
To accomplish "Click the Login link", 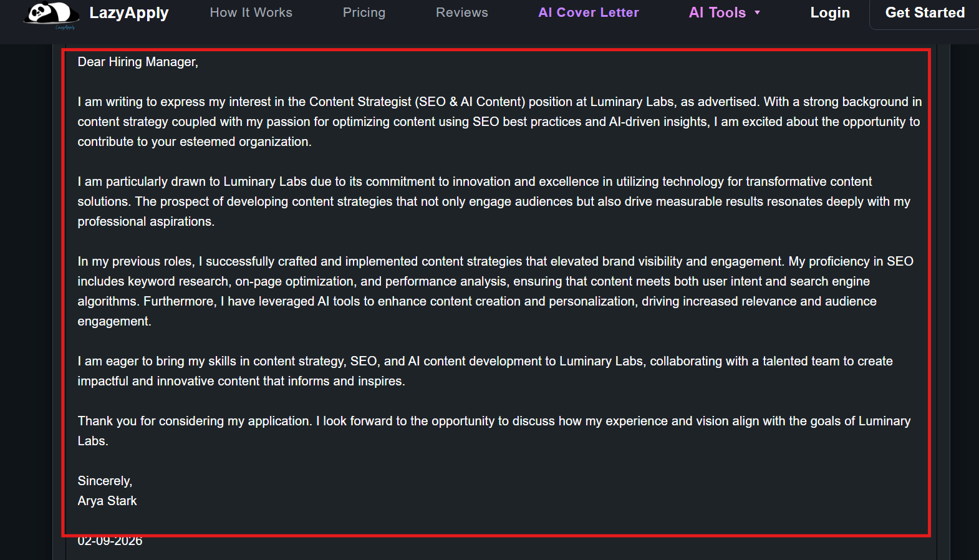I will point(829,12).
